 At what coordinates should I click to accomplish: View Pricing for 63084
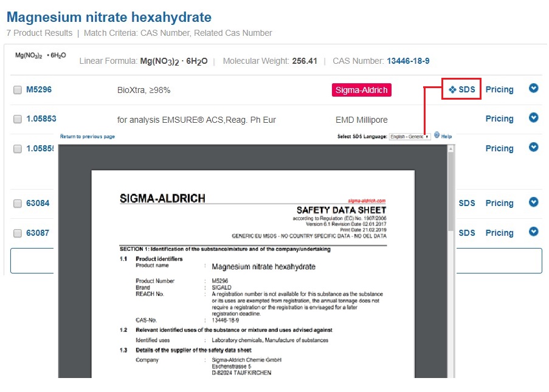point(499,204)
